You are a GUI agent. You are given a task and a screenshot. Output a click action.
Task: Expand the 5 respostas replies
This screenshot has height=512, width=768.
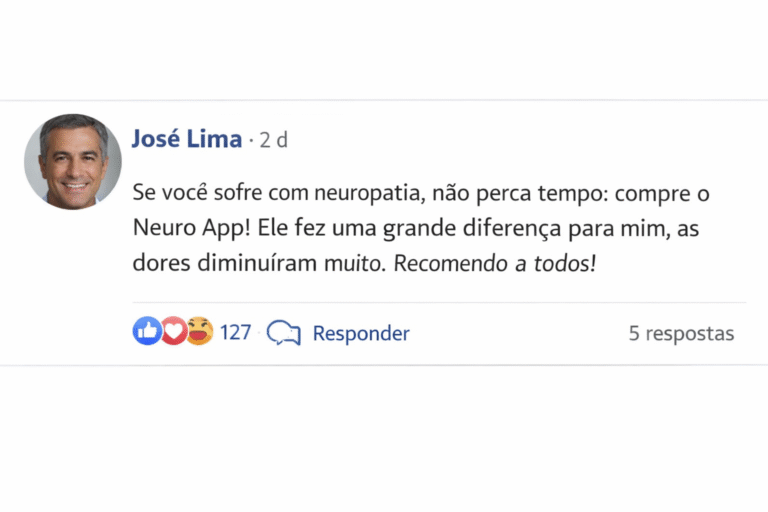click(x=681, y=333)
